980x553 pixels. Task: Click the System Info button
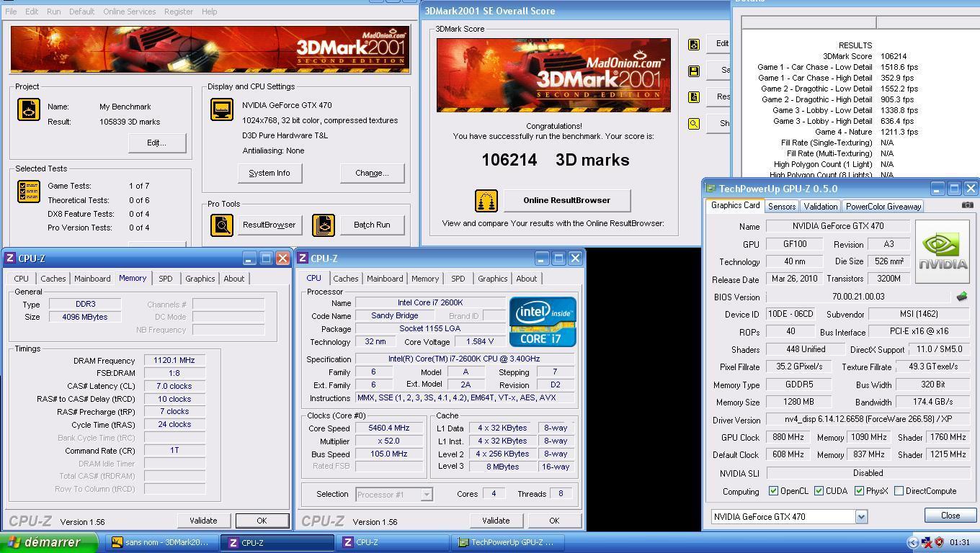[x=269, y=173]
